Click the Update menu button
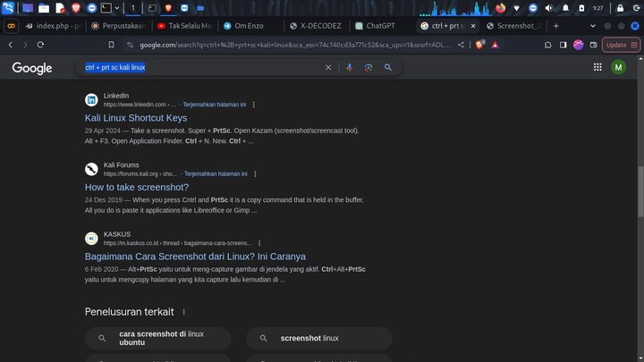Screen dimensions: 644x362 621,45
